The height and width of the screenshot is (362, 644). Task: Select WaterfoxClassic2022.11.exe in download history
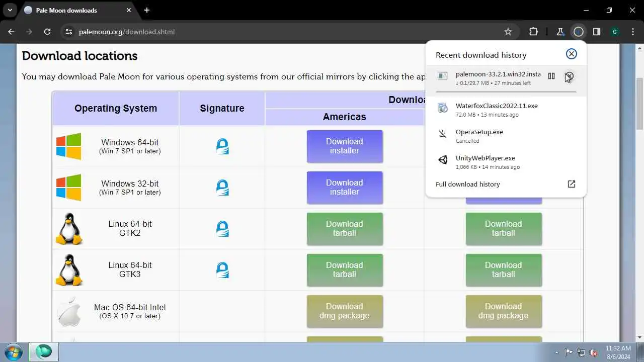pyautogui.click(x=506, y=110)
